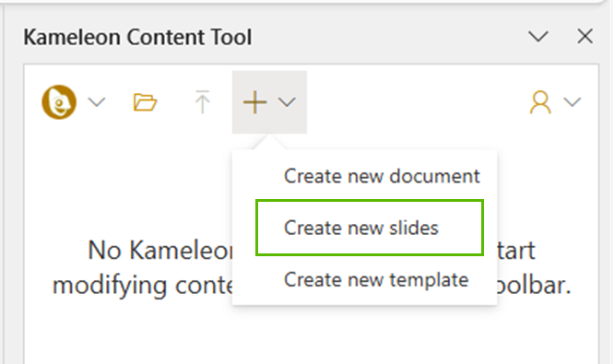Click the popup menu's pointer arrow tip
The height and width of the screenshot is (364, 614).
(x=269, y=136)
